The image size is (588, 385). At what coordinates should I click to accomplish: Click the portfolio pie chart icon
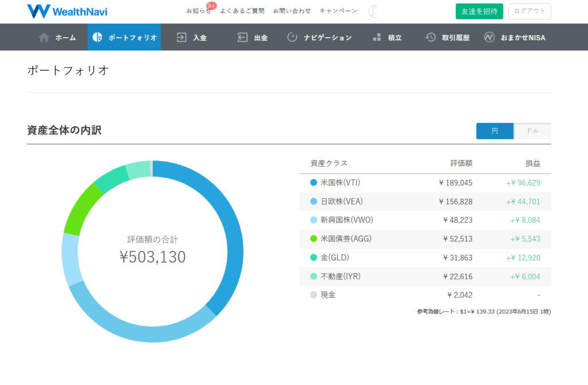(98, 37)
